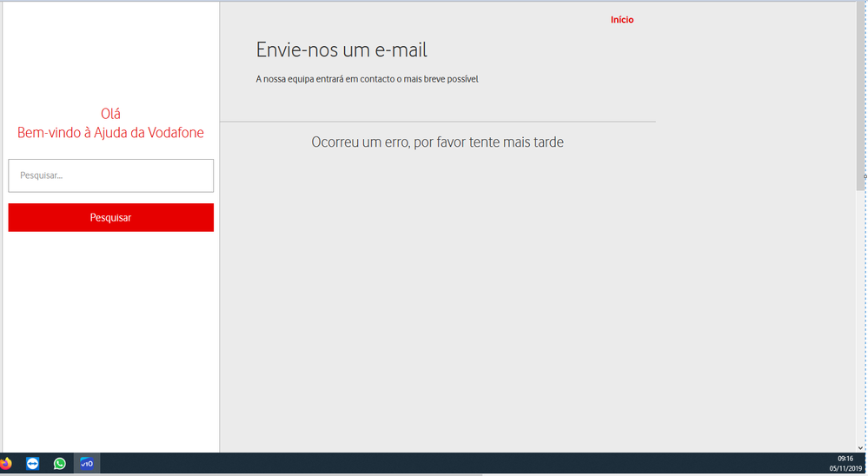
Task: Click the "A nossa equipa entrará em contacto" subtitle
Action: point(367,79)
